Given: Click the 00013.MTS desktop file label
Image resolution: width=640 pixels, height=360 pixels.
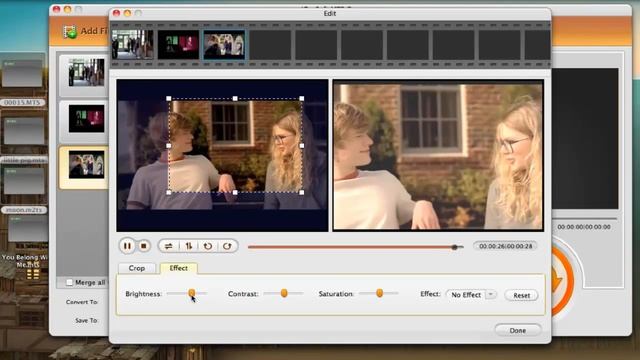Looking at the screenshot, I should click(x=22, y=102).
